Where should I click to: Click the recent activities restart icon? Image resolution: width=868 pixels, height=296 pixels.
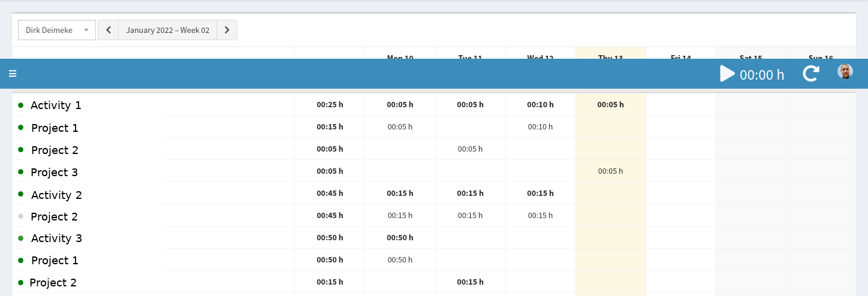pyautogui.click(x=811, y=74)
